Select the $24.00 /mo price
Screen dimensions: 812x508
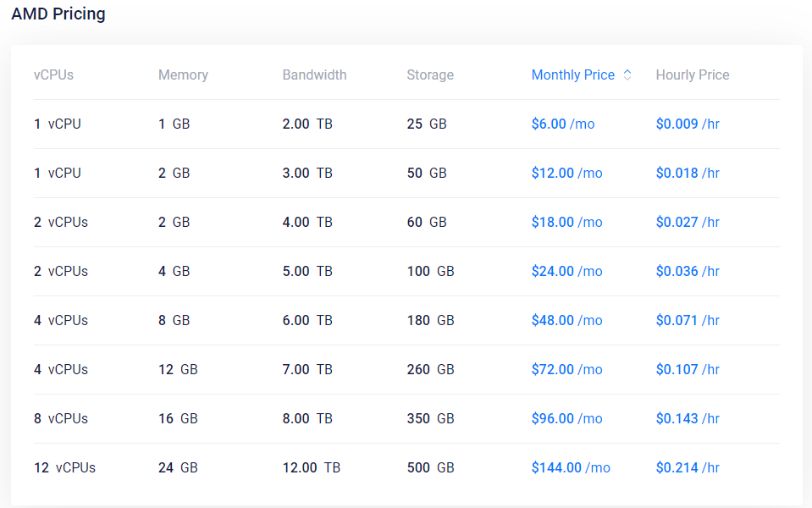(567, 271)
